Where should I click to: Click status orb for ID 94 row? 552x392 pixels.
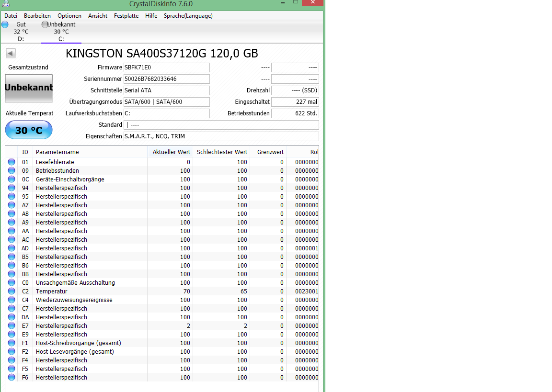[x=11, y=188]
